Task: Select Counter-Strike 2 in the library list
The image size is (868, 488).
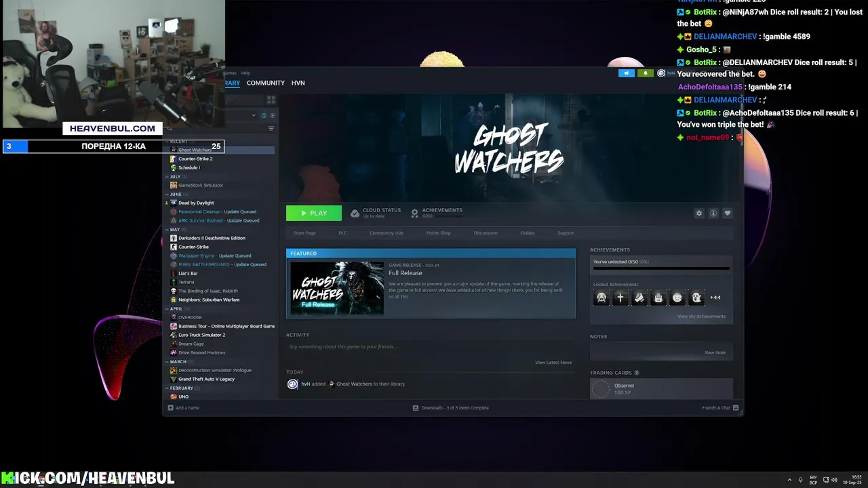Action: [x=195, y=159]
